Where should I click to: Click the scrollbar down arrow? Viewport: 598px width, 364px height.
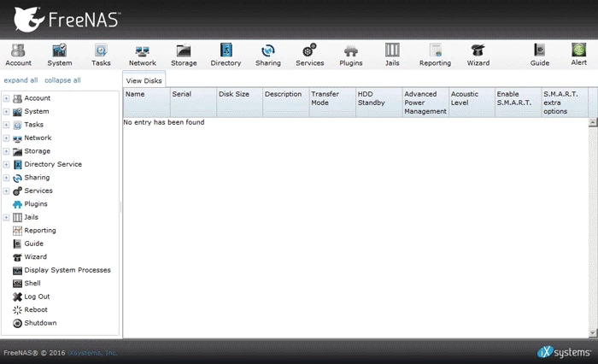[593, 333]
